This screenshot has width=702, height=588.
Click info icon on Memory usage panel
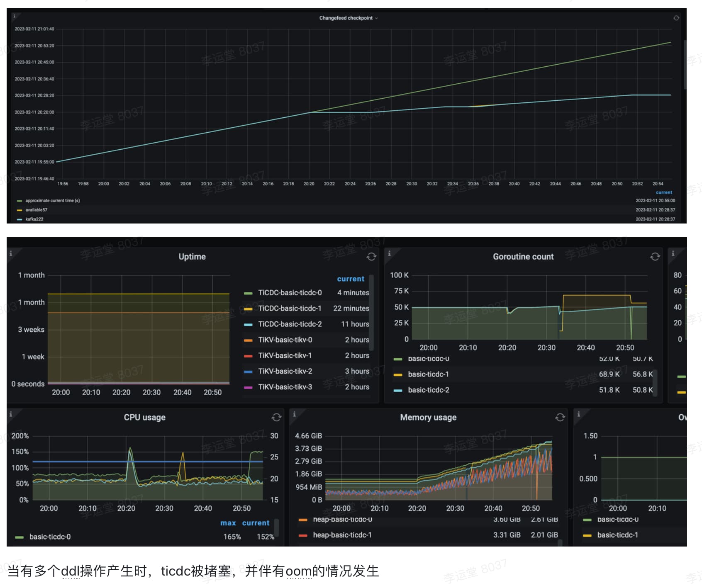point(294,414)
